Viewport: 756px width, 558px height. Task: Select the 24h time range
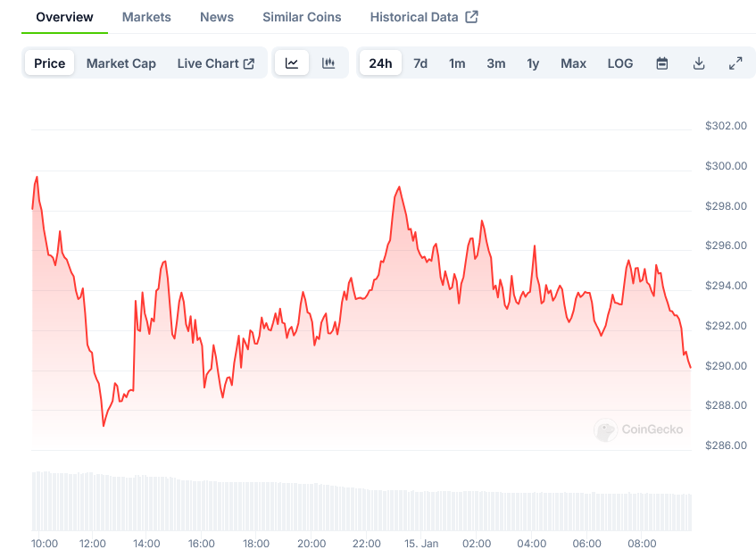point(380,63)
